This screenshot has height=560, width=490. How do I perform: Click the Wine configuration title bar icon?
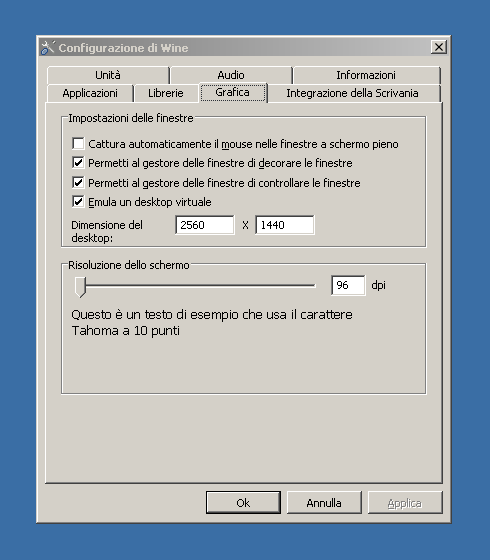pos(47,48)
